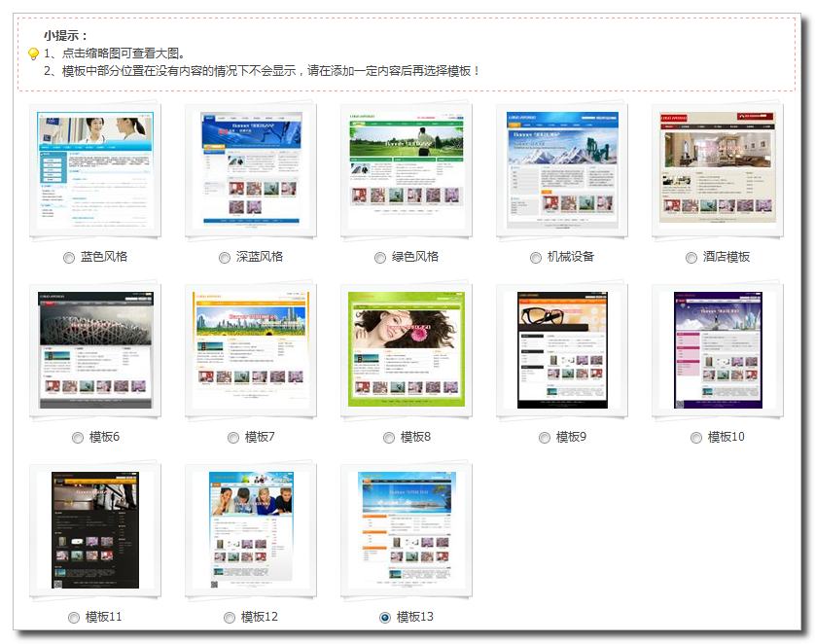The image size is (815, 644).
Task: Click the 模板6 label text
Action: point(104,437)
